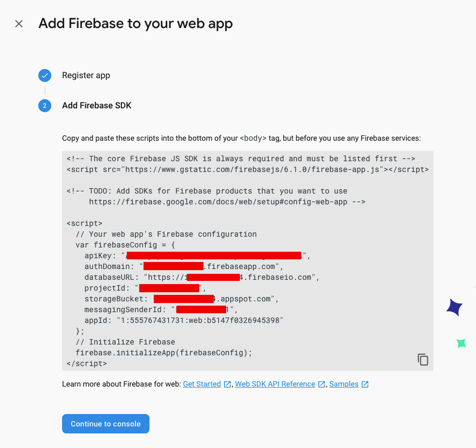Image resolution: width=476 pixels, height=448 pixels.
Task: Click external-link icon next to Samples
Action: [x=365, y=384]
